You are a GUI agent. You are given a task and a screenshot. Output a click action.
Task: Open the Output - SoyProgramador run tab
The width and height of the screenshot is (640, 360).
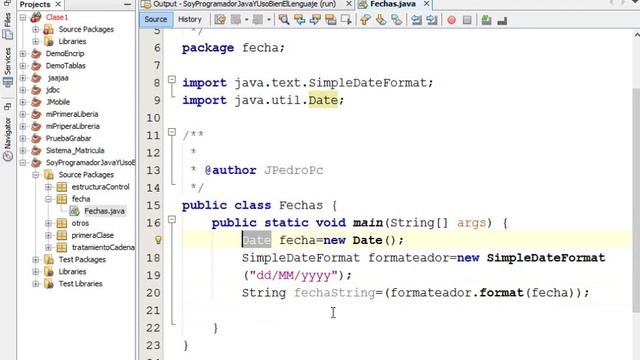pos(244,4)
